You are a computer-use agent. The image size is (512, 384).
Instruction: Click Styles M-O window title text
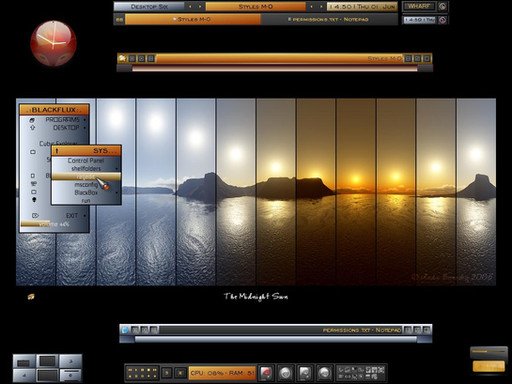(x=384, y=59)
